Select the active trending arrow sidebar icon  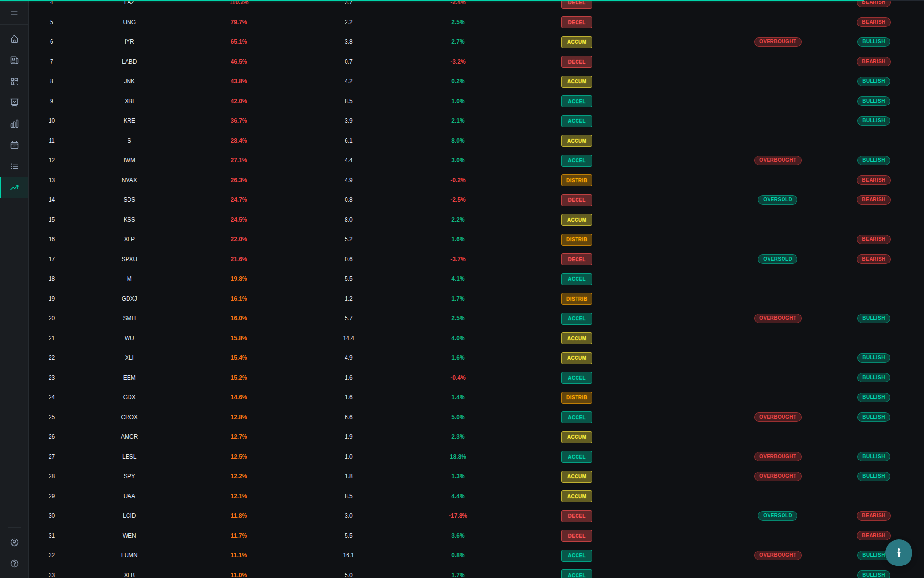coord(14,187)
